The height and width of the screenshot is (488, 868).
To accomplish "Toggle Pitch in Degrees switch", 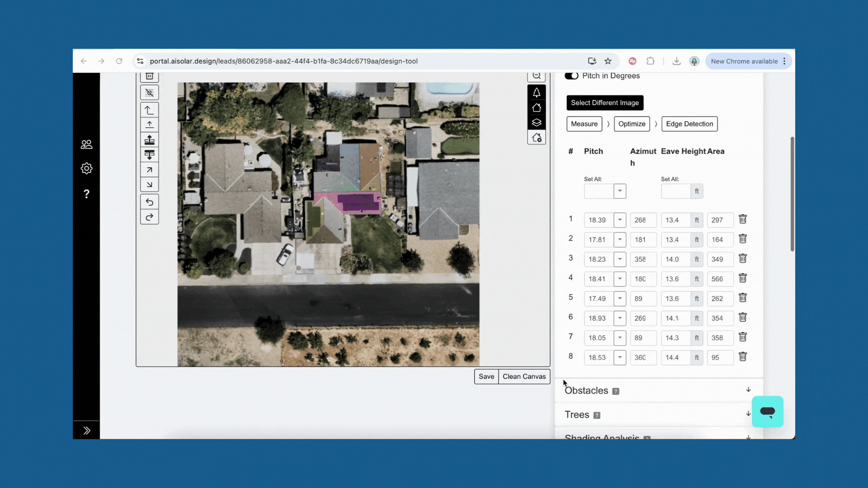I will coord(571,75).
